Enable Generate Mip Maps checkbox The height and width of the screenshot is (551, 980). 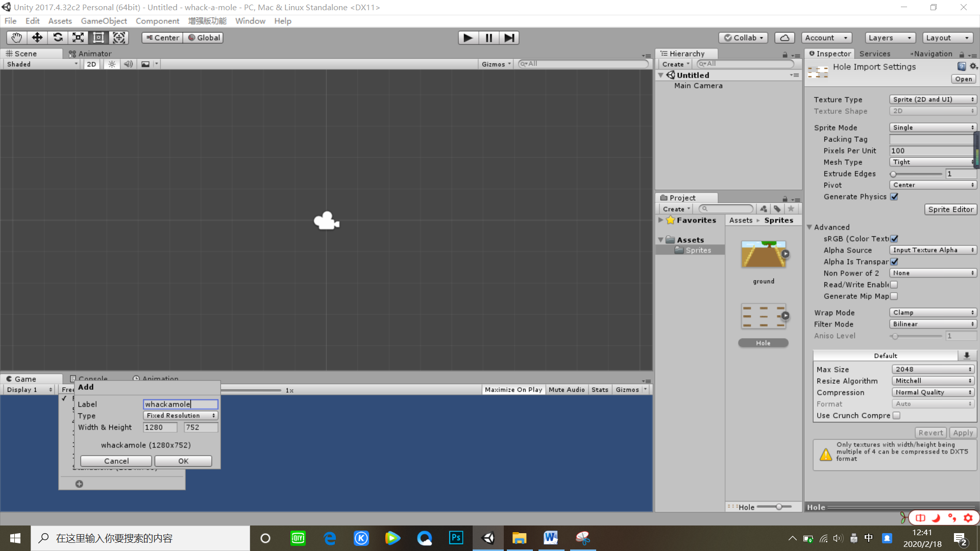pos(894,296)
